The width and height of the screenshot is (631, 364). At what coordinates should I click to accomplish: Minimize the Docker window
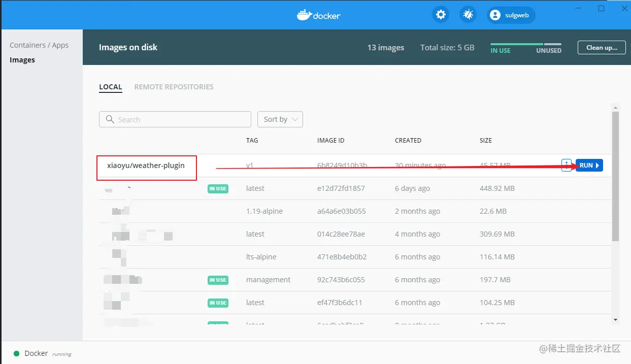(578, 8)
